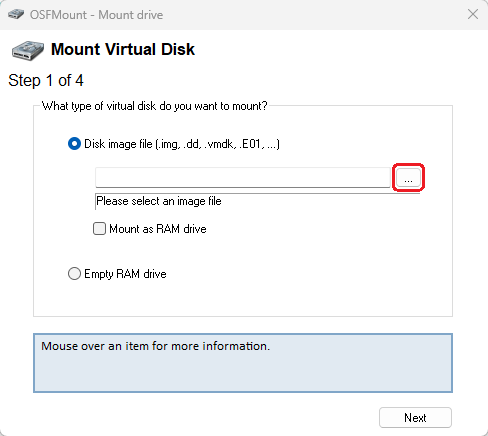Click the large disk icon beside the heading
The width and height of the screenshot is (488, 436).
pos(28,50)
